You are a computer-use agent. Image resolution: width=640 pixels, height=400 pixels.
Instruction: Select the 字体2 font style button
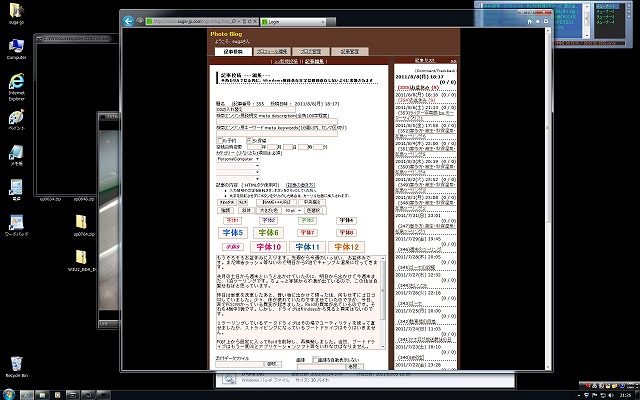click(268, 220)
